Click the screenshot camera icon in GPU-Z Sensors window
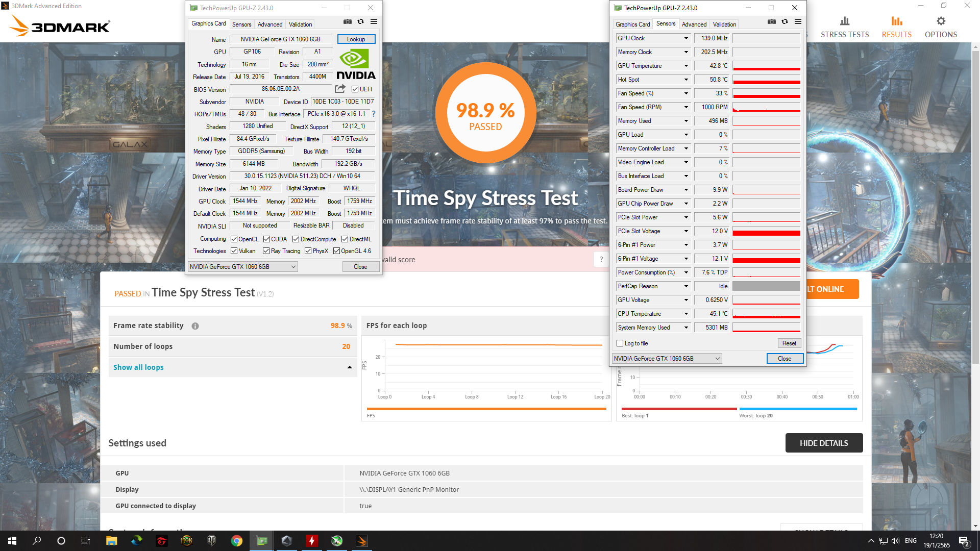Viewport: 980px width, 551px height. coord(771,21)
